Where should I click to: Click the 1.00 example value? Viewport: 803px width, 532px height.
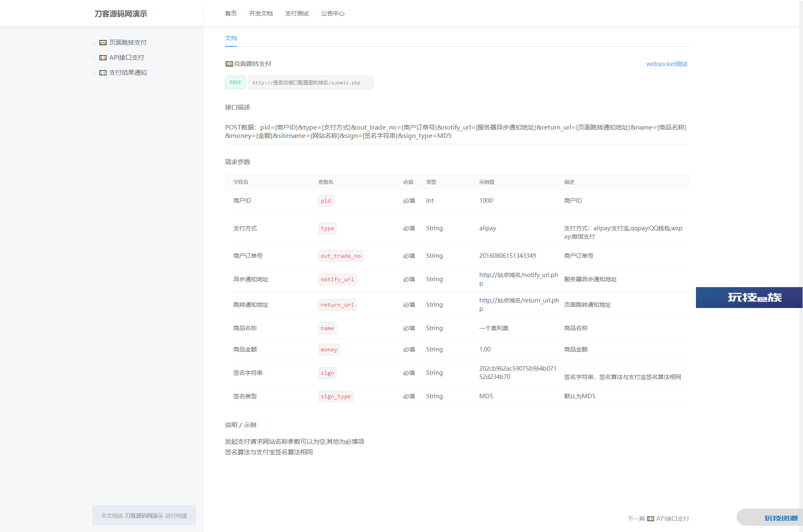pyautogui.click(x=485, y=349)
